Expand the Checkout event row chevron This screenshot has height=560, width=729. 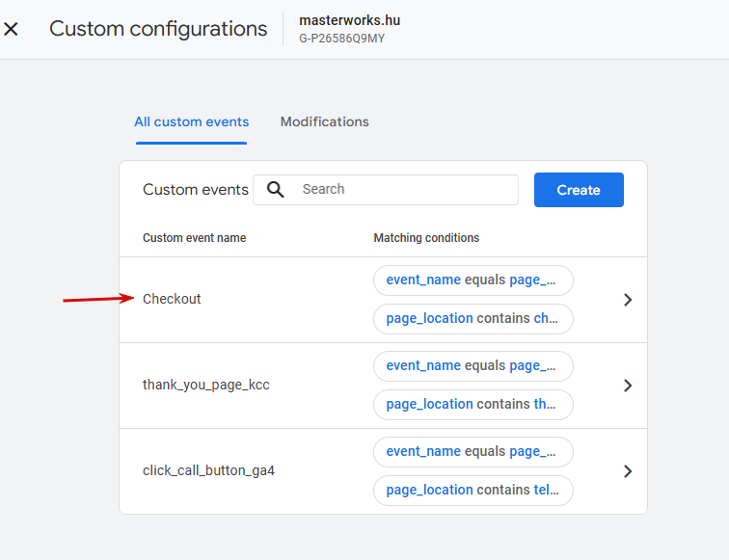click(628, 300)
